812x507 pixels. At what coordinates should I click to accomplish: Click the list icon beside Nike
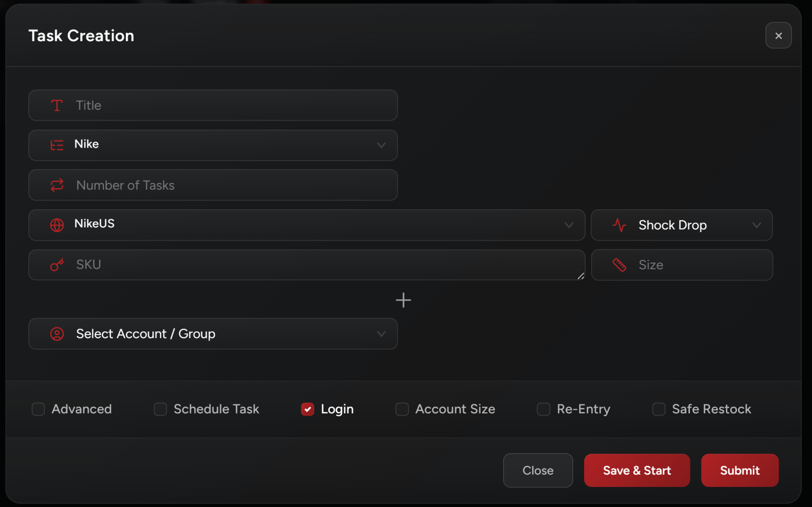pyautogui.click(x=57, y=145)
